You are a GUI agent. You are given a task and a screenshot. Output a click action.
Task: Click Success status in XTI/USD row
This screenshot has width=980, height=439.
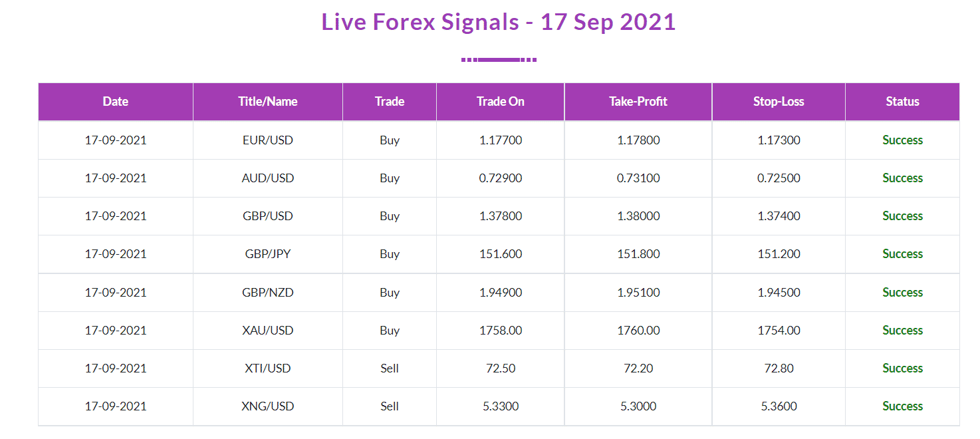(x=902, y=368)
